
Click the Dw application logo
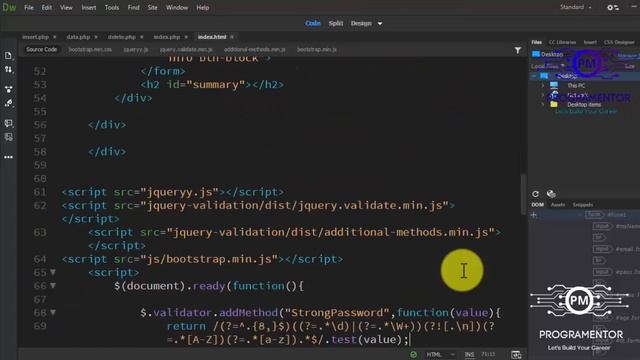point(9,7)
